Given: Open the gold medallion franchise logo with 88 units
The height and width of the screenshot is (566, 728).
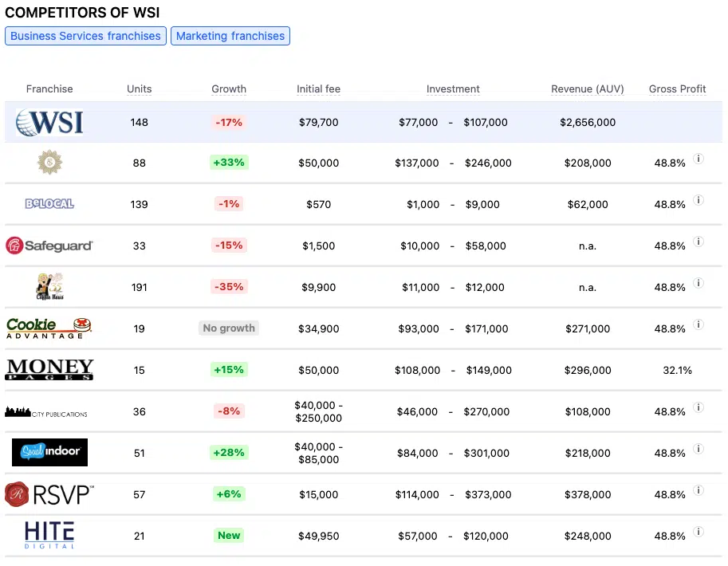Looking at the screenshot, I should coord(49,163).
